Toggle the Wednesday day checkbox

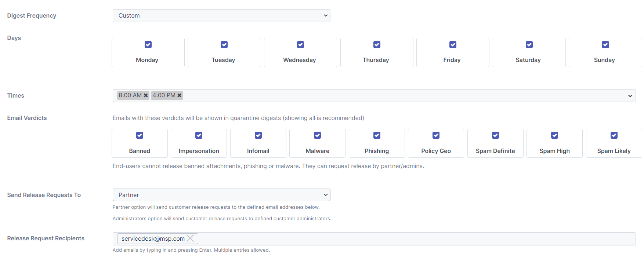coord(300,45)
